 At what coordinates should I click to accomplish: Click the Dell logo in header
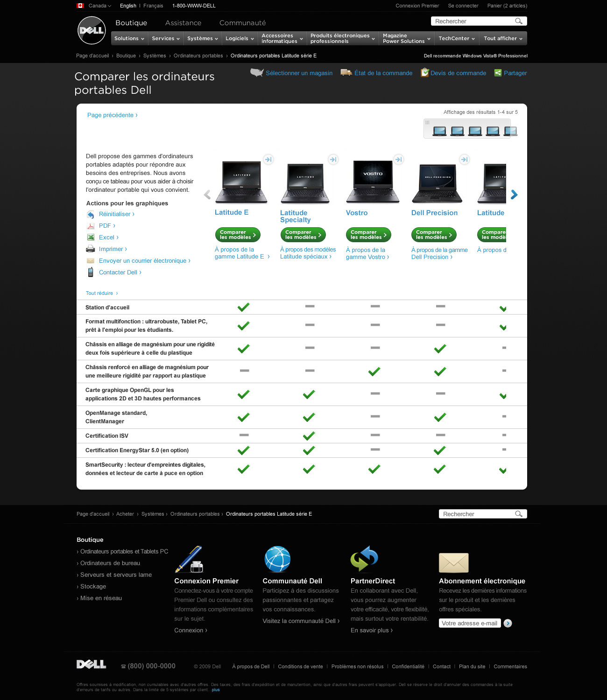pyautogui.click(x=92, y=30)
